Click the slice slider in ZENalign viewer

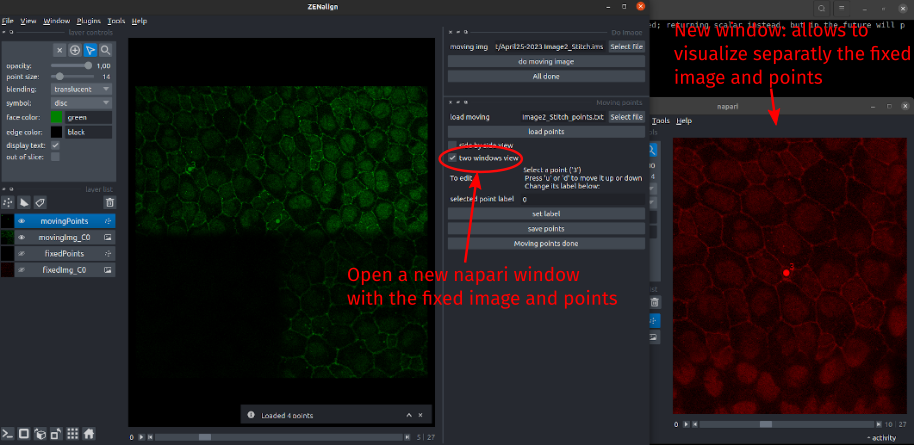pyautogui.click(x=279, y=437)
